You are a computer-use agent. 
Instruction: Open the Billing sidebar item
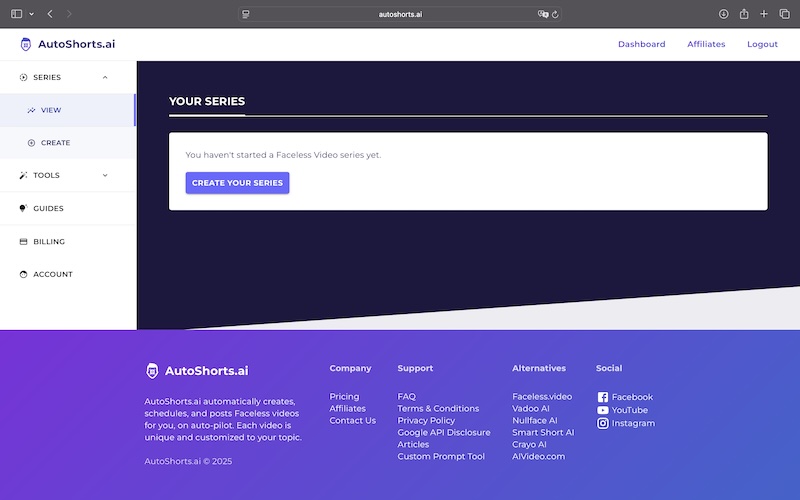point(68,241)
